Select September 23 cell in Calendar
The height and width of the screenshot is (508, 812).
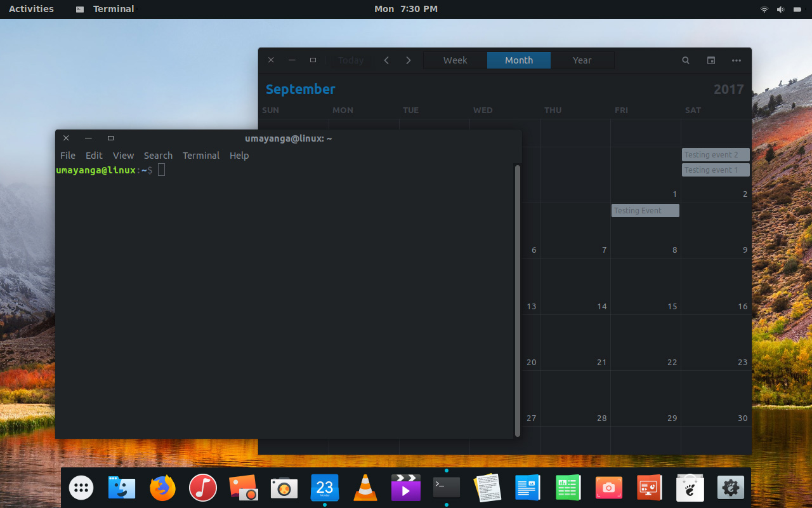716,343
